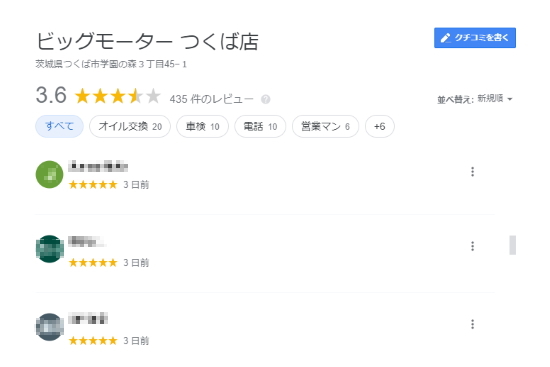Open the help question mark icon
Screen dimensions: 550x367
[x=266, y=99]
